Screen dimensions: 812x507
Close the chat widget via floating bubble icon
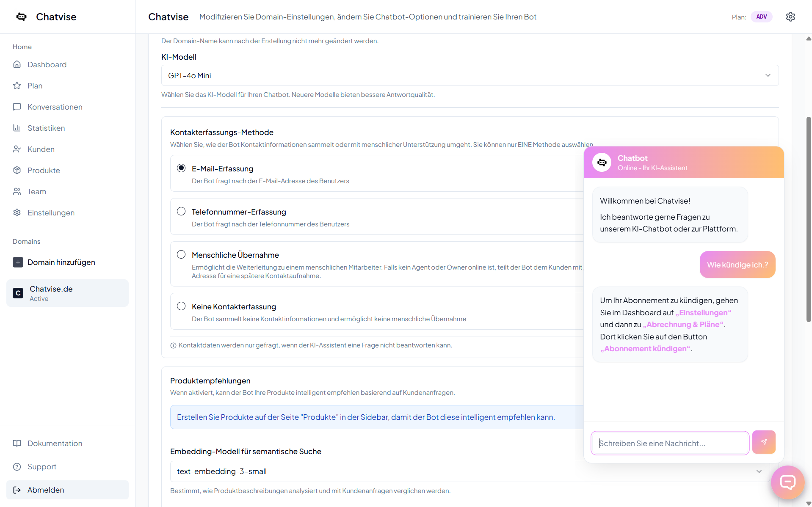pyautogui.click(x=787, y=482)
